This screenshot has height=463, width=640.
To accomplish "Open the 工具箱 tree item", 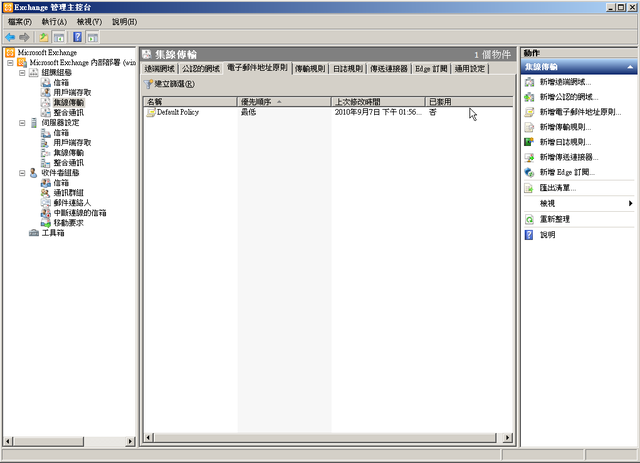I will pyautogui.click(x=53, y=233).
